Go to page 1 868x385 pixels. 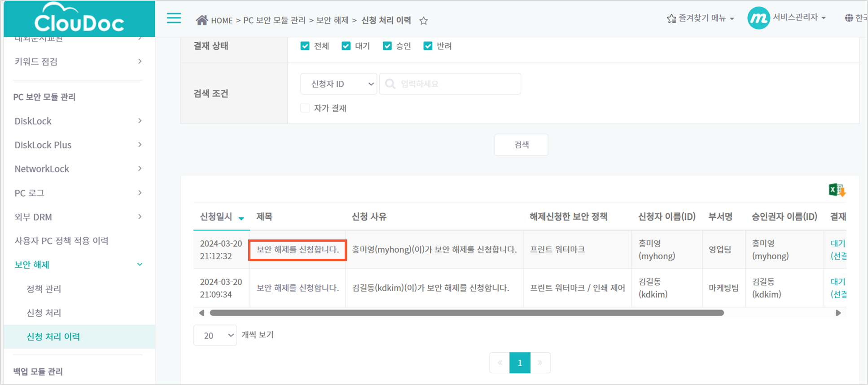point(520,363)
